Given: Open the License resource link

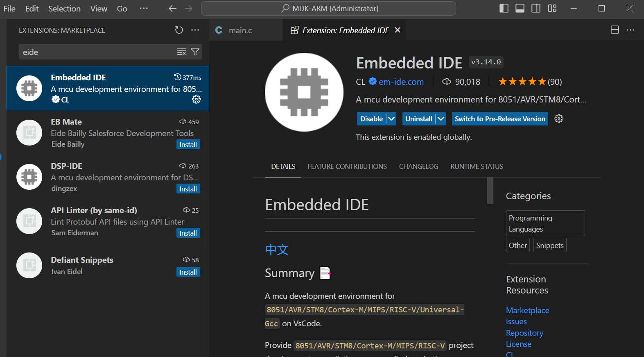Looking at the screenshot, I should tap(519, 344).
